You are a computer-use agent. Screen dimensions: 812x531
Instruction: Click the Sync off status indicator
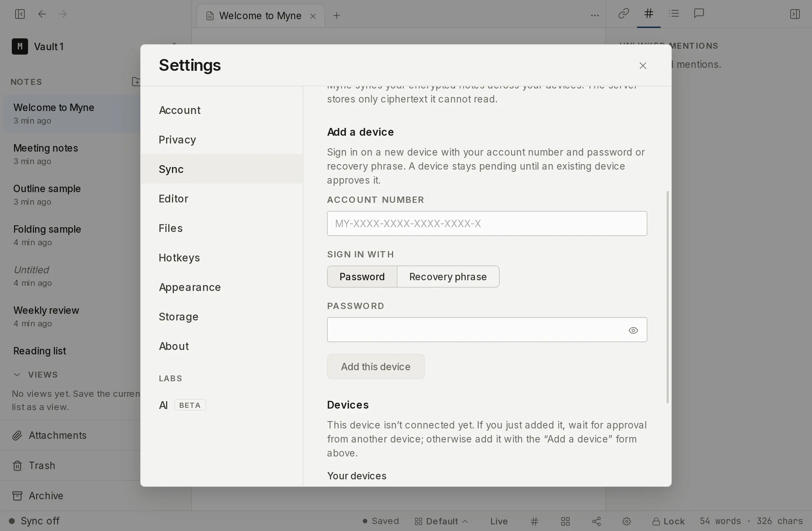pyautogui.click(x=34, y=521)
